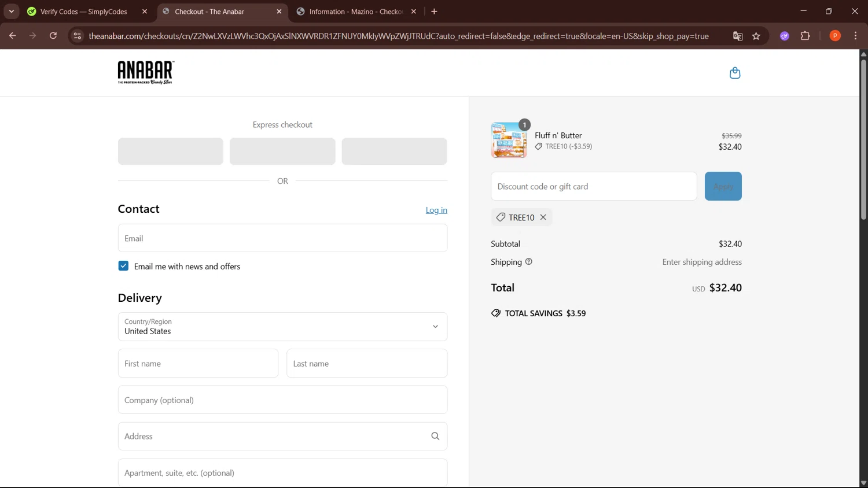Click the middle express checkout button
Image resolution: width=868 pixels, height=488 pixels.
[x=282, y=151]
